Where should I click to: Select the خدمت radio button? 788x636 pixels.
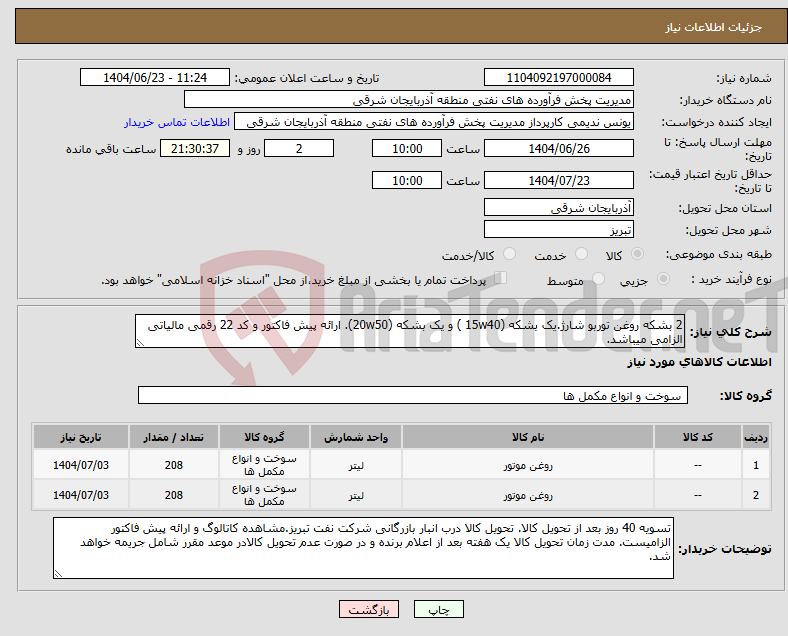tap(581, 254)
